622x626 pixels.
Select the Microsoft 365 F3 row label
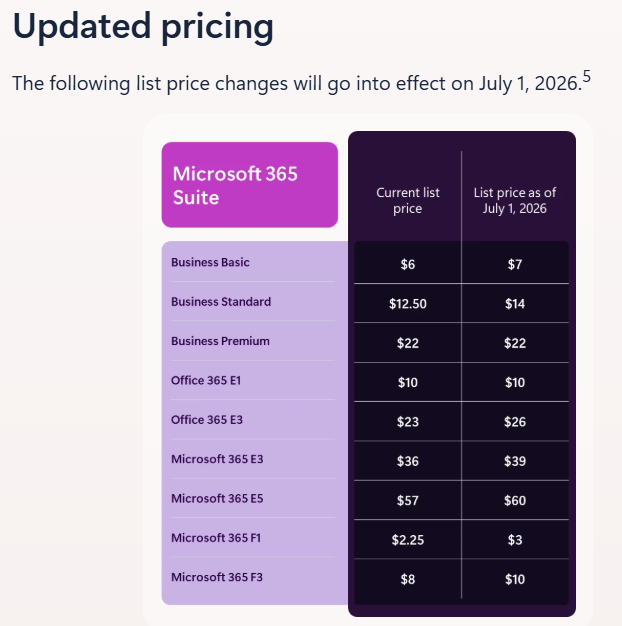tap(217, 577)
